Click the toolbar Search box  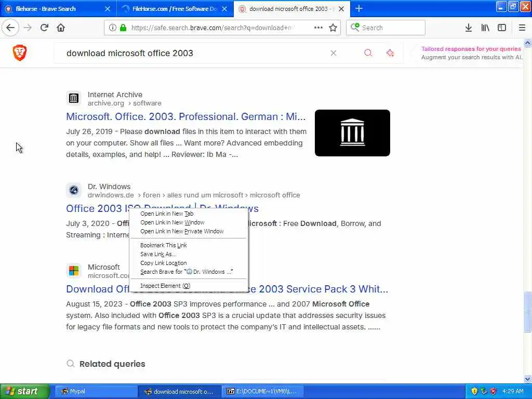(385, 28)
